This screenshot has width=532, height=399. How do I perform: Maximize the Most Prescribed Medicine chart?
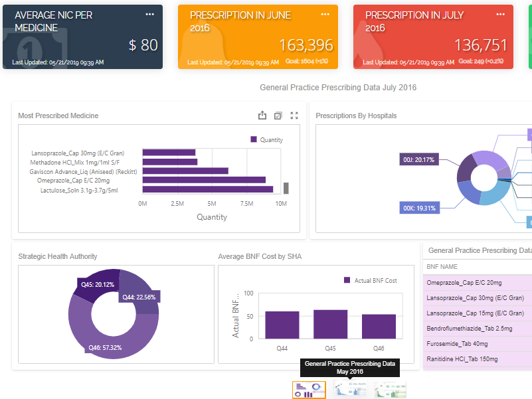click(x=294, y=116)
